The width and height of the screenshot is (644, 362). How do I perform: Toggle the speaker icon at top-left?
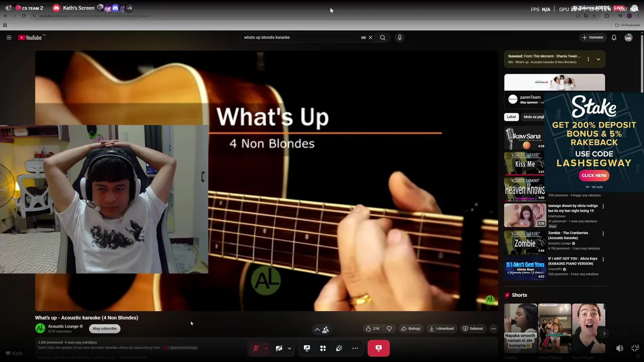coord(8,8)
